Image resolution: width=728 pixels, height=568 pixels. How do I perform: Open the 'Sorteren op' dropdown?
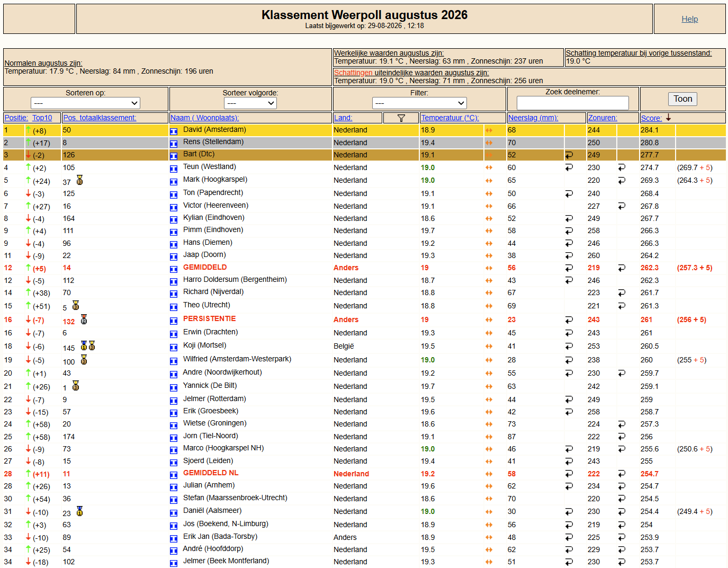pos(85,103)
